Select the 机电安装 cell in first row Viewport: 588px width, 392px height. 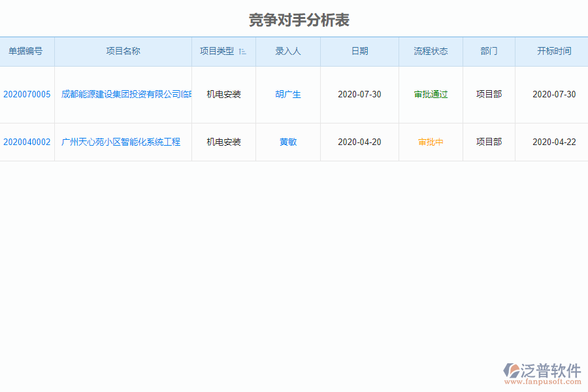[223, 94]
